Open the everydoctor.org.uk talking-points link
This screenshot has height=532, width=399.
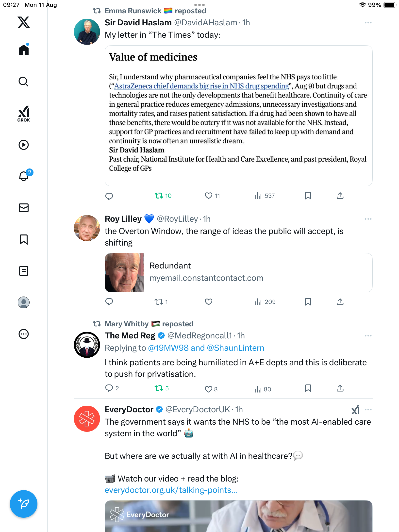pos(171,490)
